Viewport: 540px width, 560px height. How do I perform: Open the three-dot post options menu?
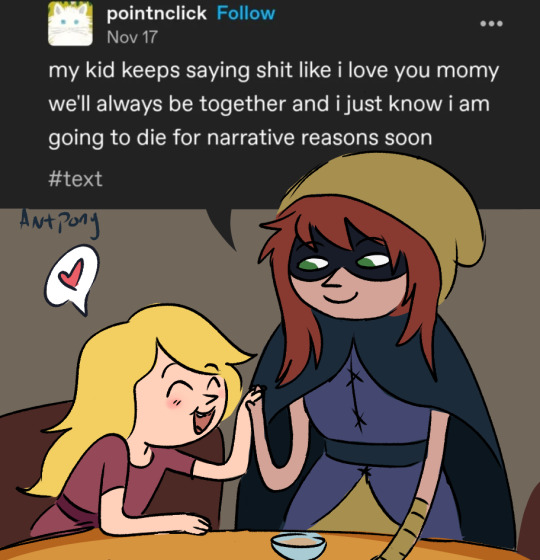coord(491,24)
